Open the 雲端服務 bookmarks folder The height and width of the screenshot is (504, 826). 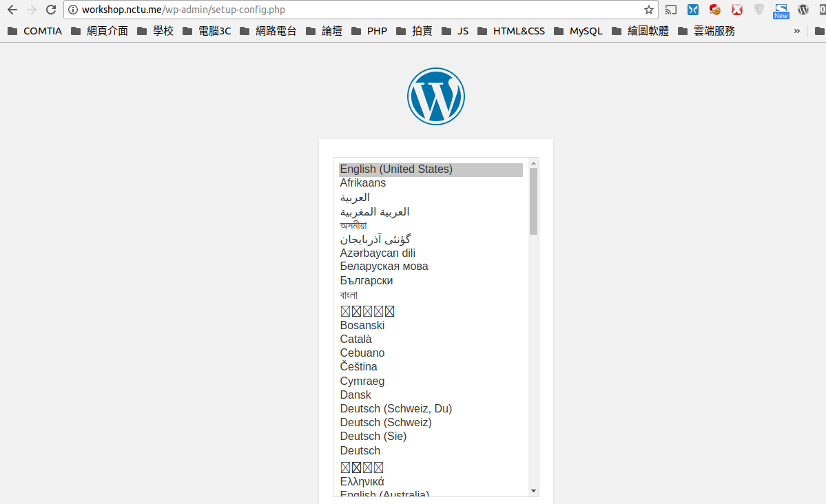(x=706, y=31)
